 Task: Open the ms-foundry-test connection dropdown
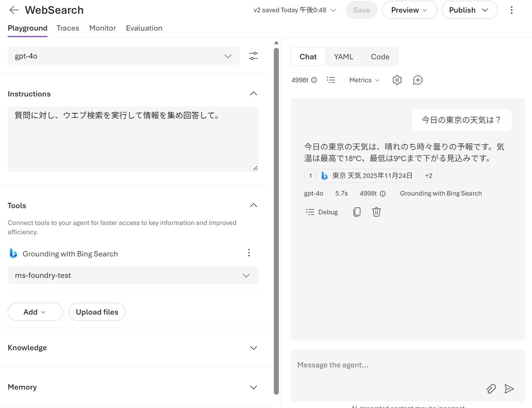coord(133,275)
